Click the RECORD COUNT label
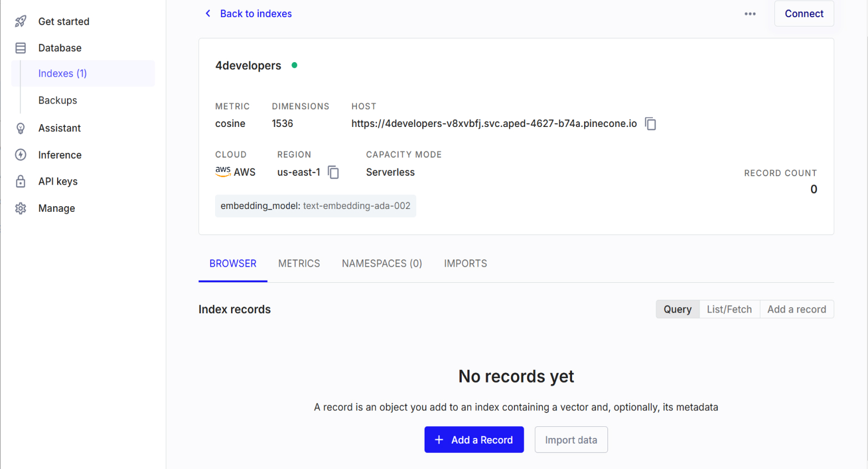This screenshot has height=469, width=868. click(780, 173)
